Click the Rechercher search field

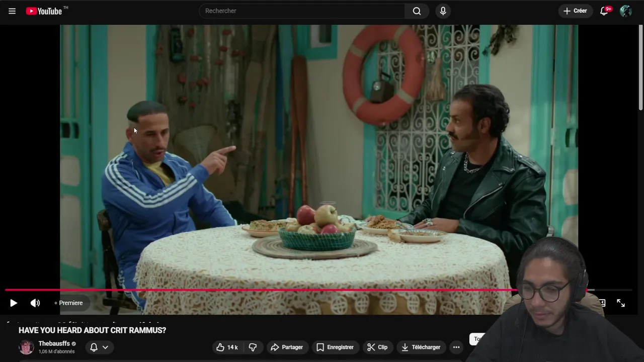tap(302, 11)
